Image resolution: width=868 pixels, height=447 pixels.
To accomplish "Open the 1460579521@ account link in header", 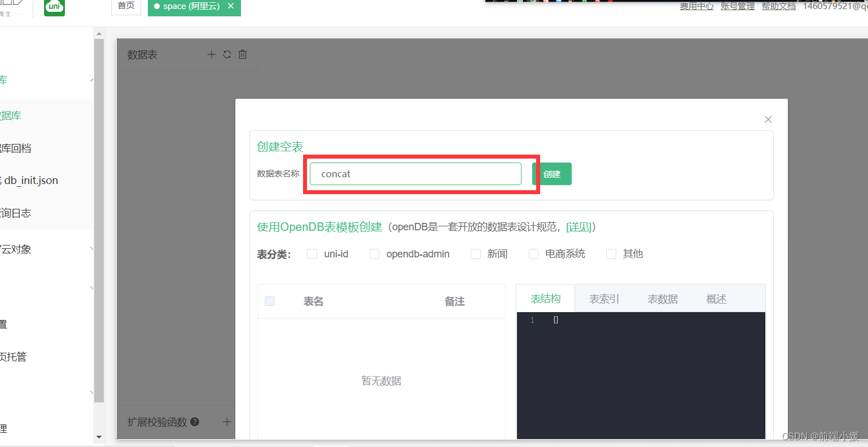I will 835,6.
